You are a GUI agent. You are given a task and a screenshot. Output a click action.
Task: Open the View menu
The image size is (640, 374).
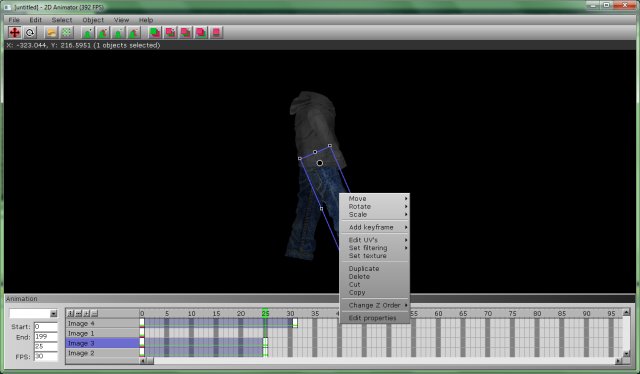coord(121,20)
